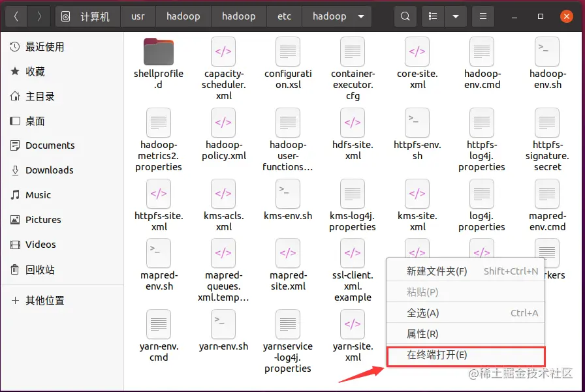Choose 粘贴(P) from context menu
The width and height of the screenshot is (585, 392).
[466, 292]
